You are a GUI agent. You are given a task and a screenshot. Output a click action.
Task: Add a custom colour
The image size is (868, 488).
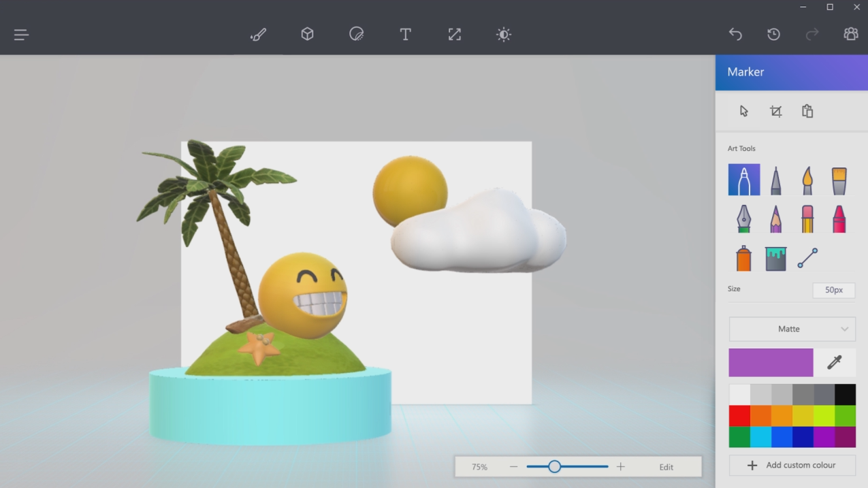792,465
